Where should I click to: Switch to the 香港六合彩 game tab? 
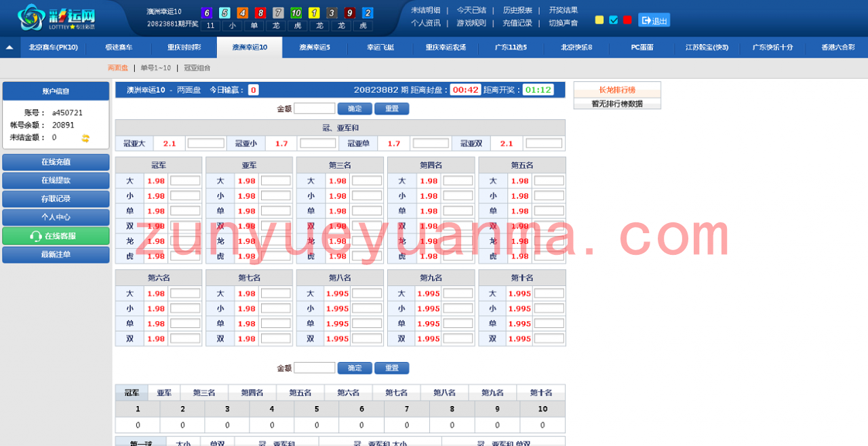(837, 47)
